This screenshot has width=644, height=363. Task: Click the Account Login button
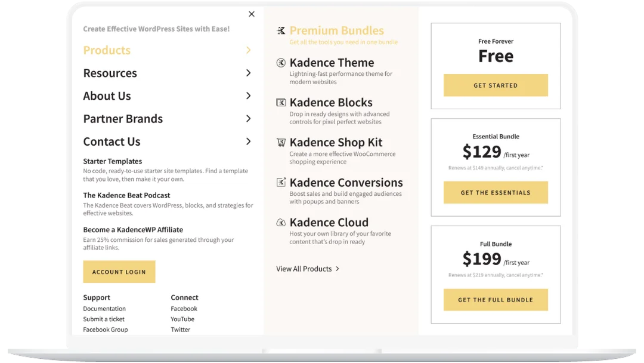[119, 272]
